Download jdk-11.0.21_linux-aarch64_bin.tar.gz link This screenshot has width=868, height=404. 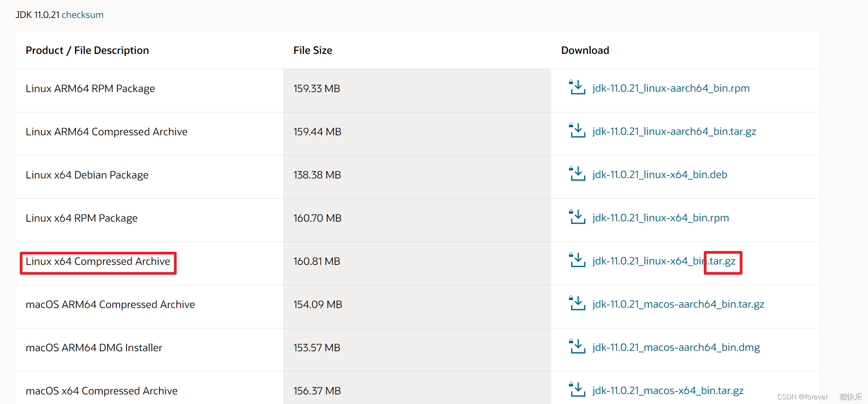click(674, 131)
